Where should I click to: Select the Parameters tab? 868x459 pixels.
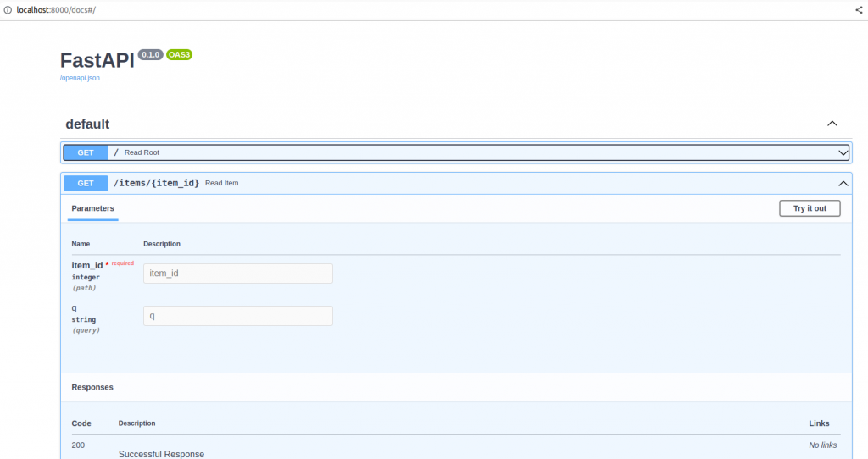(x=92, y=208)
